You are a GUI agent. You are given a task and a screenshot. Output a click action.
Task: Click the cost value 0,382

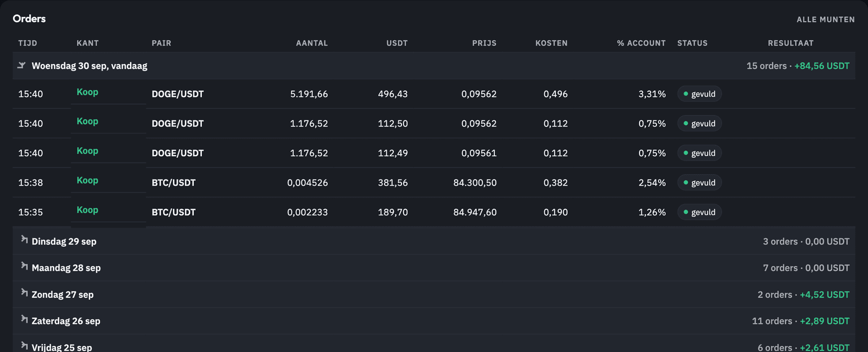click(x=556, y=183)
